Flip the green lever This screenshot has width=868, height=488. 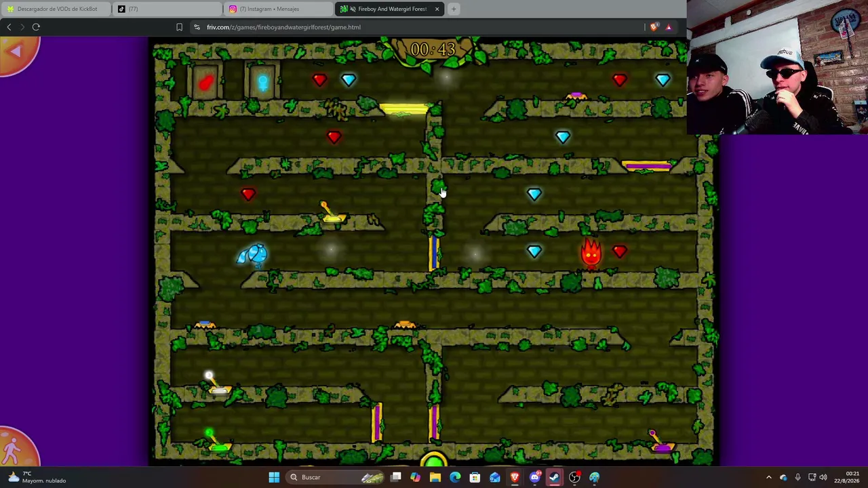(x=216, y=441)
